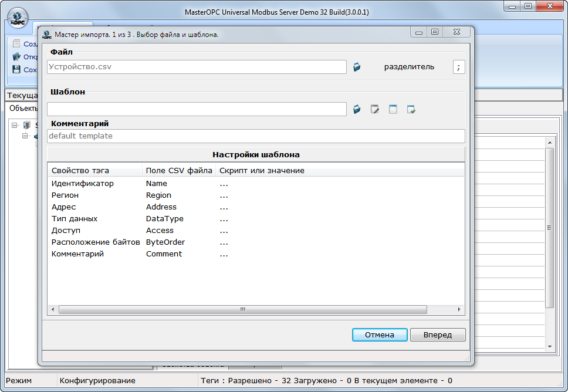
Task: Click the Режим status bar label
Action: pyautogui.click(x=19, y=381)
